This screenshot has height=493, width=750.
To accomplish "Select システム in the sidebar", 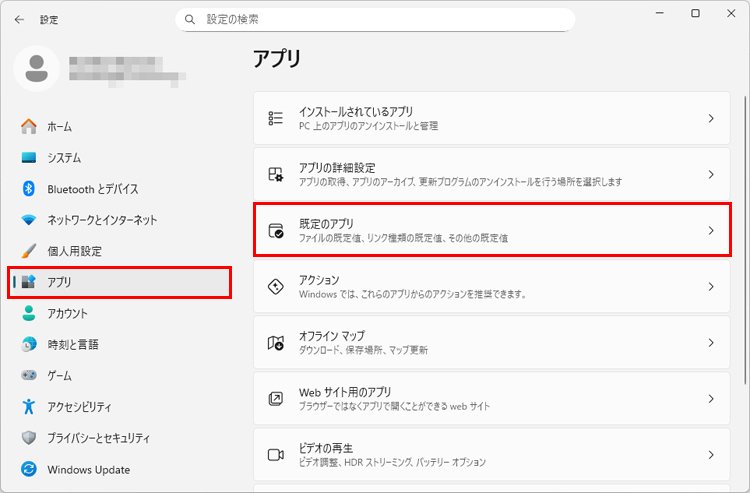I will [120, 157].
